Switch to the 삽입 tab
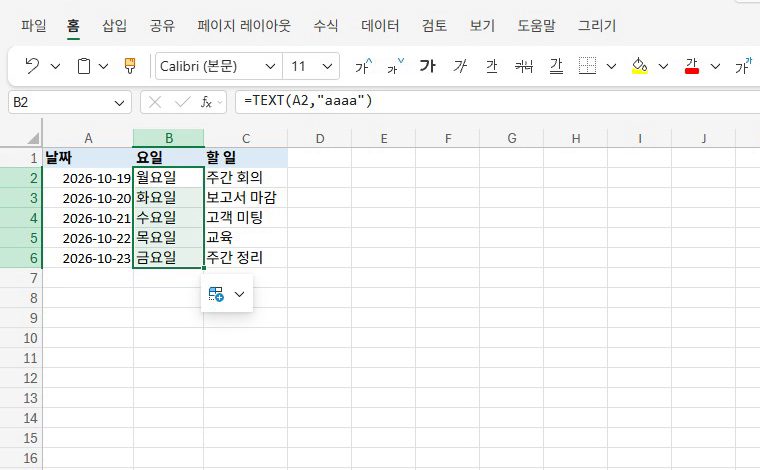This screenshot has height=470, width=760. [x=114, y=25]
